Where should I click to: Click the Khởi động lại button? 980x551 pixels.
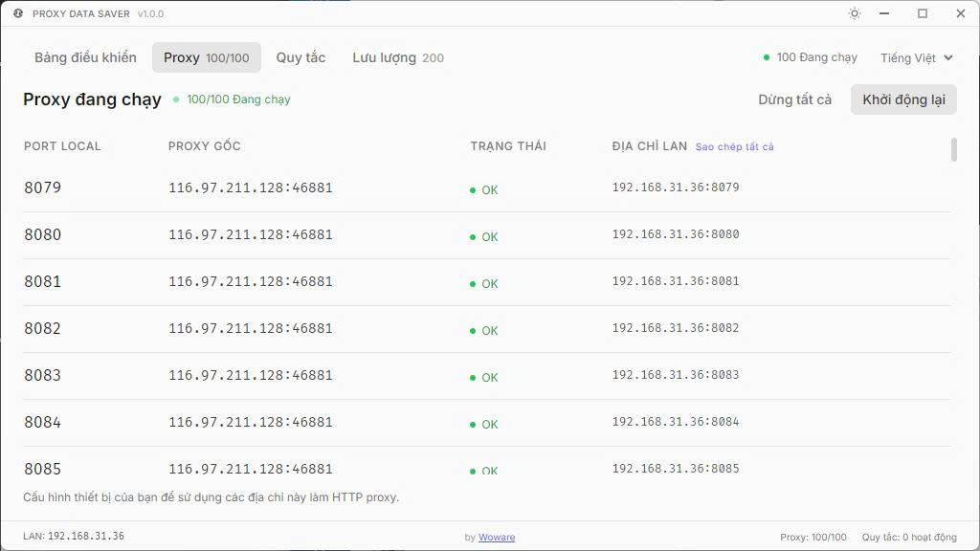point(903,99)
